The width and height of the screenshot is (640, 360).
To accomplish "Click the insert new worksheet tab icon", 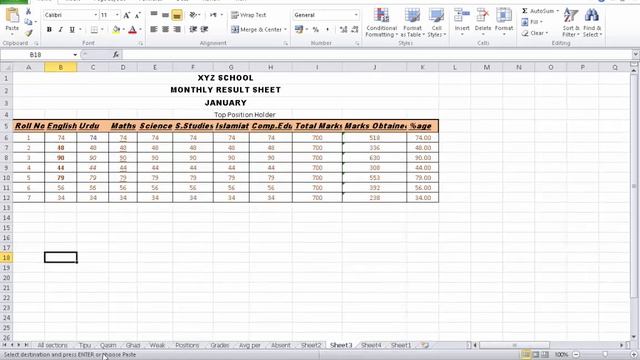I will (425, 345).
